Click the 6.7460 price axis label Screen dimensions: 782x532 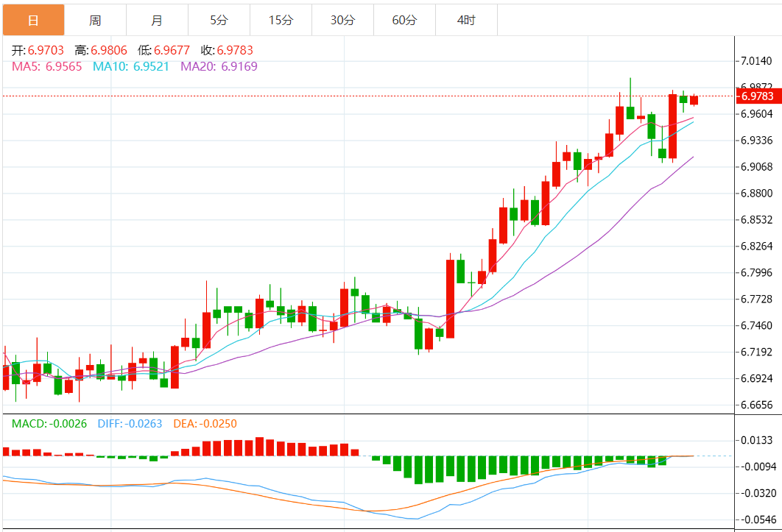(756, 325)
